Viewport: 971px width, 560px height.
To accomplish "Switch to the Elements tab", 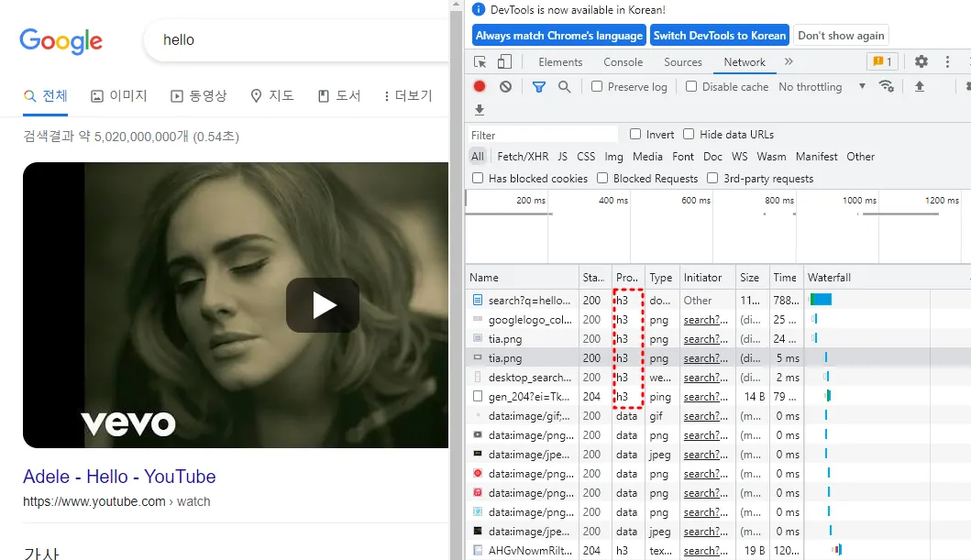I will 560,62.
